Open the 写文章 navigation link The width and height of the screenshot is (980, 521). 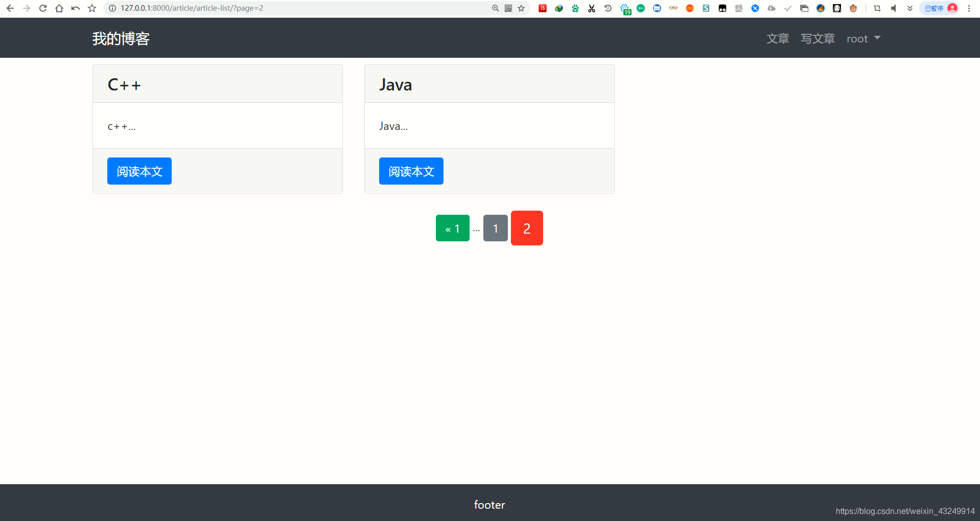coord(818,39)
